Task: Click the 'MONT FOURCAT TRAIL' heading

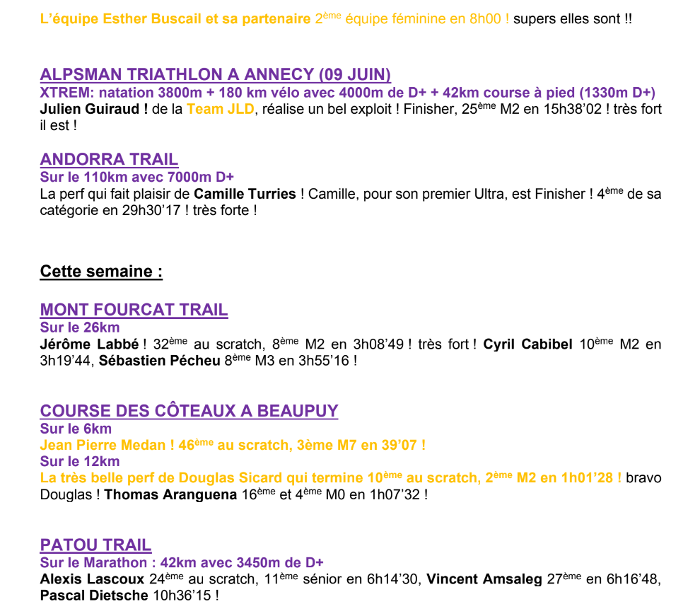Action: [x=134, y=310]
